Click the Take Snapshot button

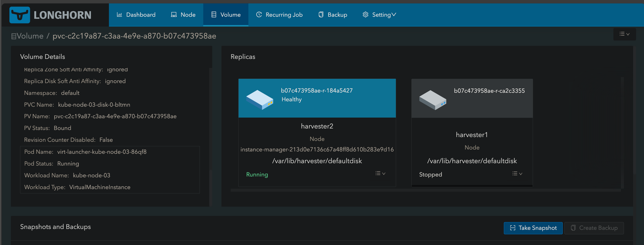point(533,228)
